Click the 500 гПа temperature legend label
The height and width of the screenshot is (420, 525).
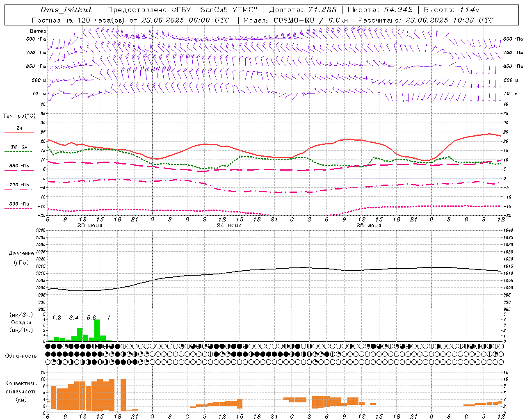(x=19, y=204)
